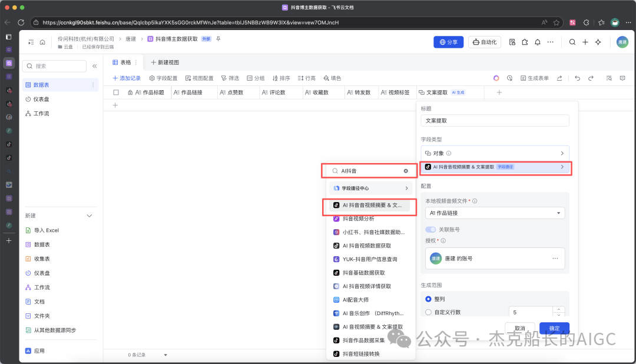
Task: Edit the 标题 field containing 文案提取
Action: click(495, 121)
